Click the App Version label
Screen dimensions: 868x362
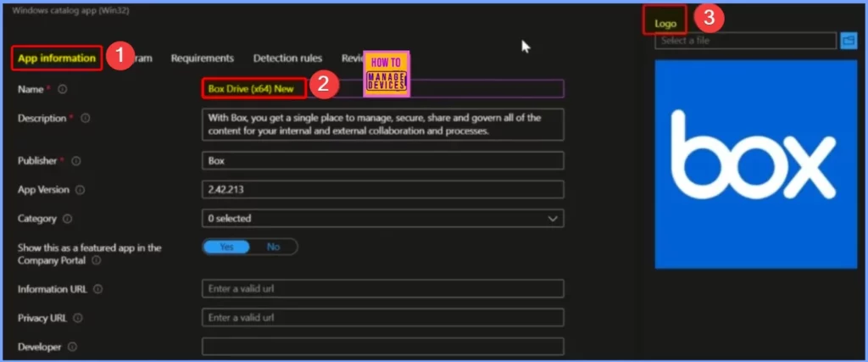[43, 189]
